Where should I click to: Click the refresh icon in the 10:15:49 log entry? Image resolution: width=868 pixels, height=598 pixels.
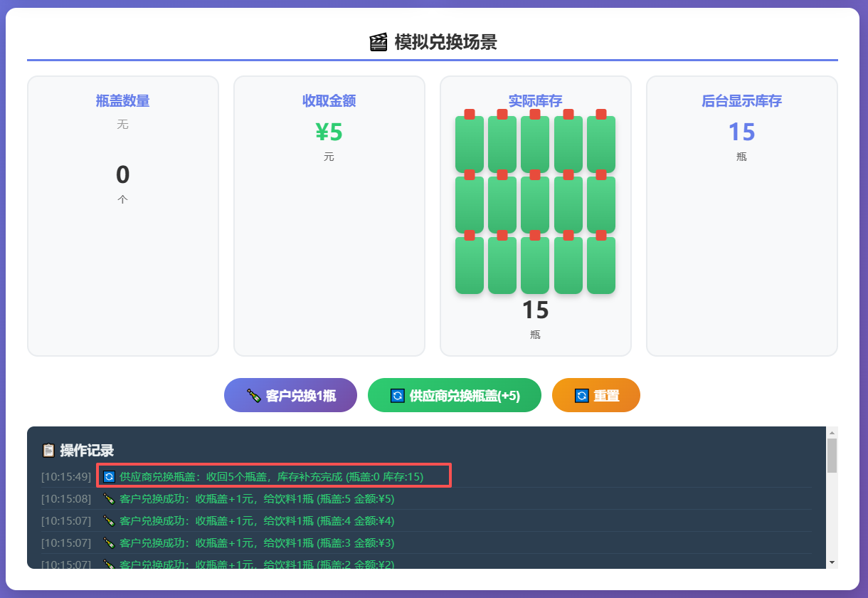point(109,476)
